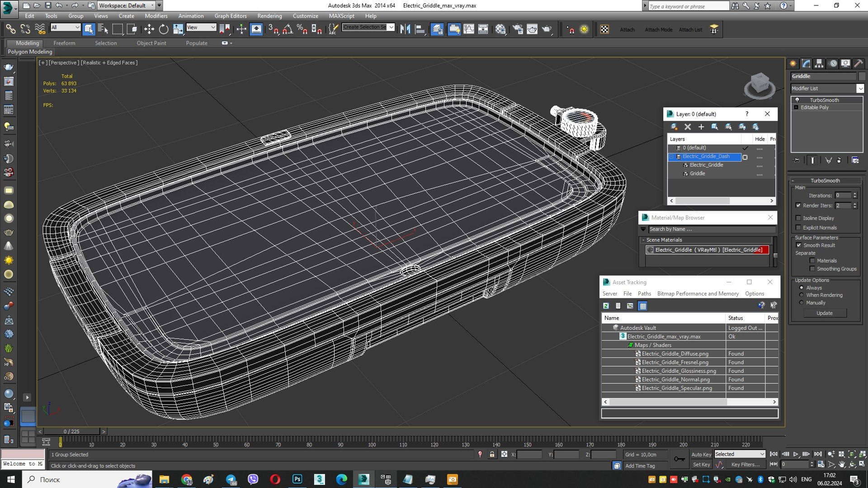Disable the Smooth Result checkbox
Viewport: 868px width, 488px height.
click(x=798, y=245)
